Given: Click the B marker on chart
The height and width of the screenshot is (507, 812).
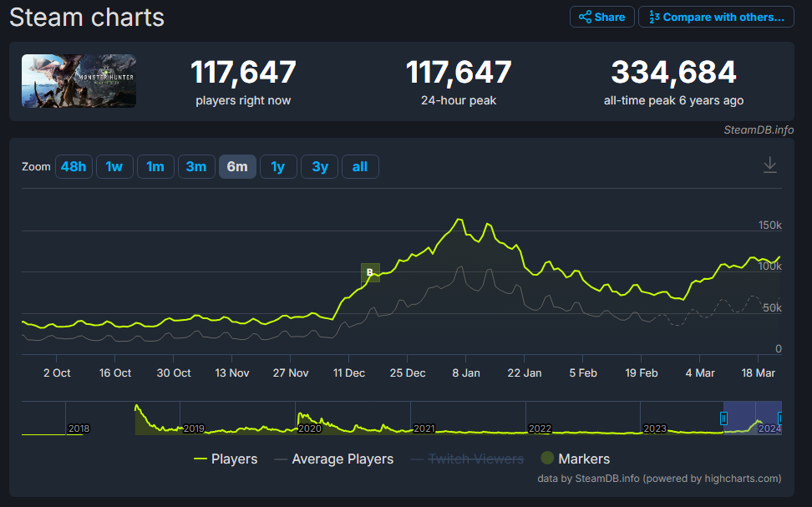Looking at the screenshot, I should coord(370,272).
